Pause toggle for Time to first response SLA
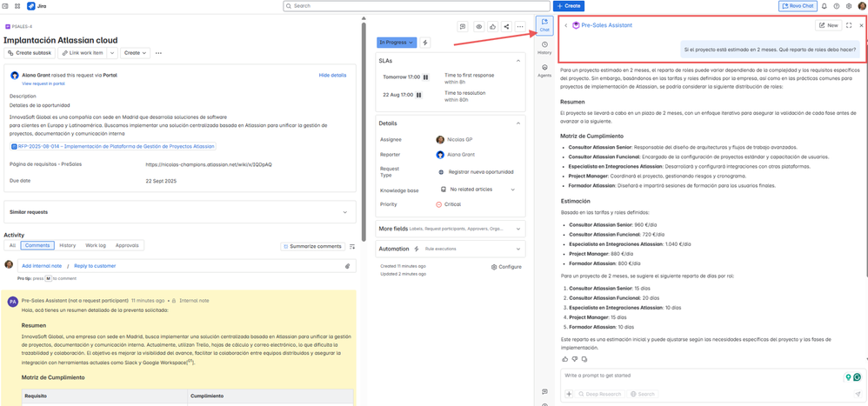 click(425, 77)
